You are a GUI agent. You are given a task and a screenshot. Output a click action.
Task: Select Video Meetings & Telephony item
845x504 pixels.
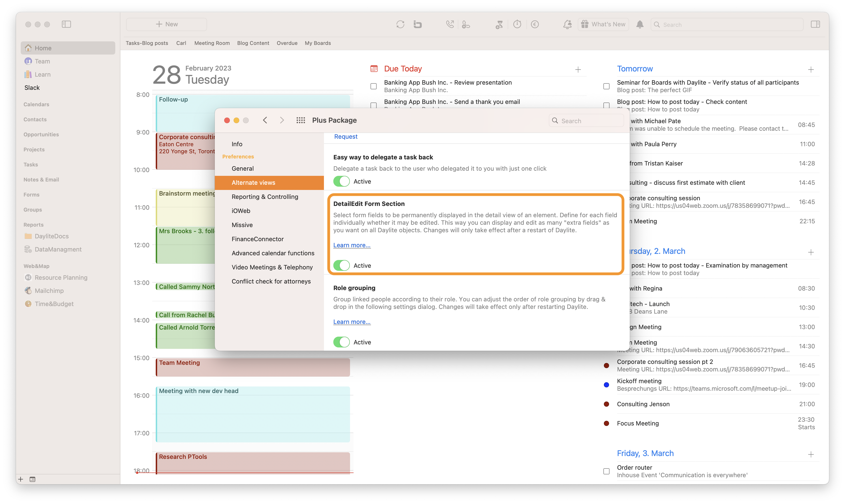click(269, 267)
